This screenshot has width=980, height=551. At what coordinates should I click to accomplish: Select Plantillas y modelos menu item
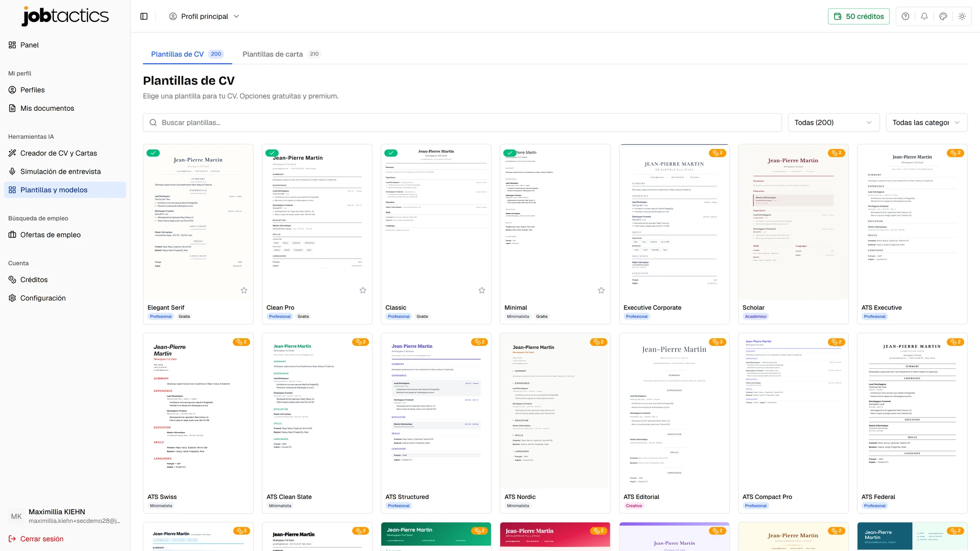[x=65, y=190]
